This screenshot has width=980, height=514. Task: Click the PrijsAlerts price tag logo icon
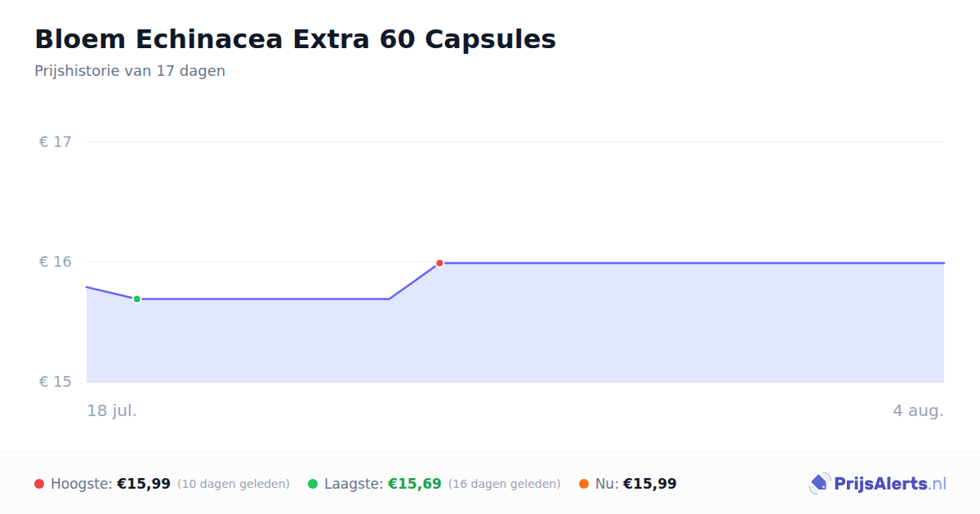click(819, 484)
